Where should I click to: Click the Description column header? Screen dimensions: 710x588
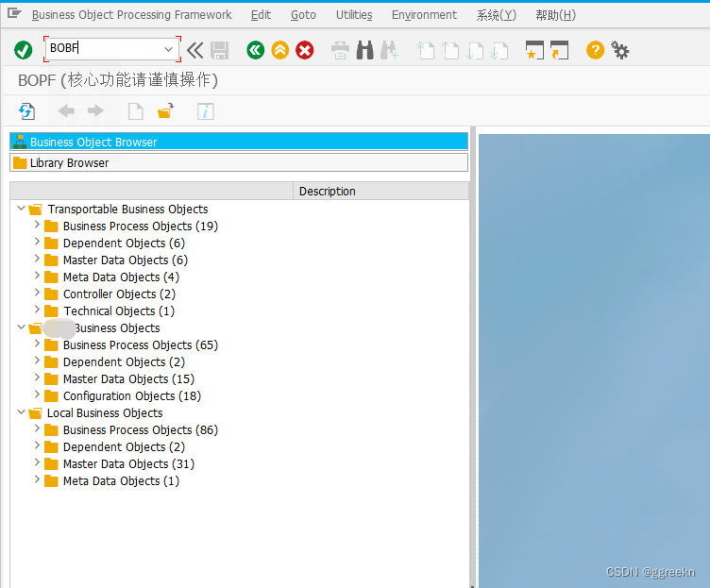pyautogui.click(x=380, y=191)
